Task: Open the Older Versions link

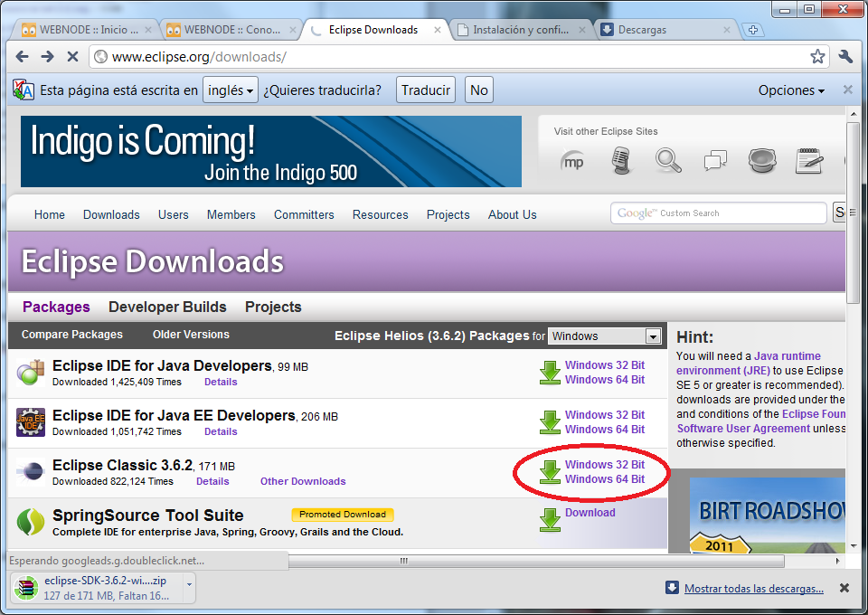Action: [191, 335]
